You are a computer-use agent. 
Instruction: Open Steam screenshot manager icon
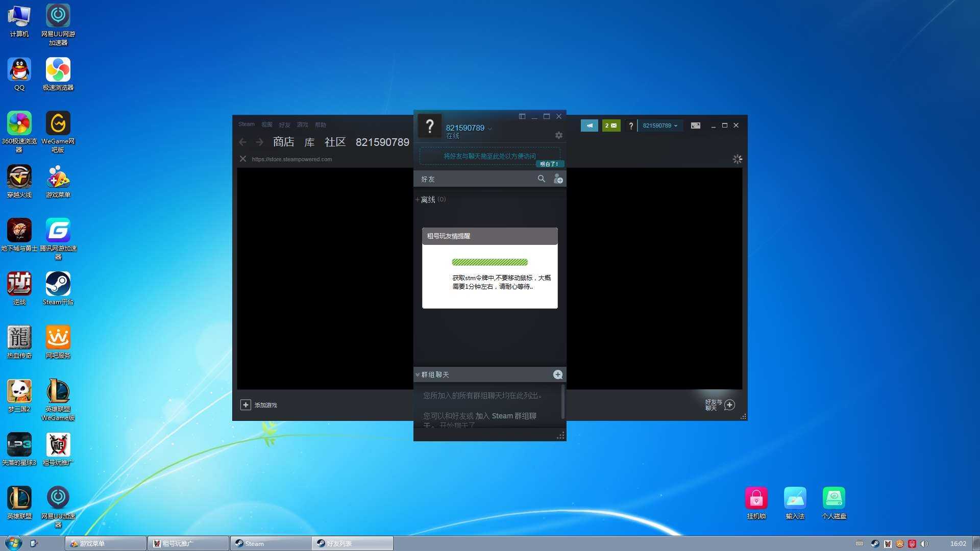pyautogui.click(x=695, y=126)
